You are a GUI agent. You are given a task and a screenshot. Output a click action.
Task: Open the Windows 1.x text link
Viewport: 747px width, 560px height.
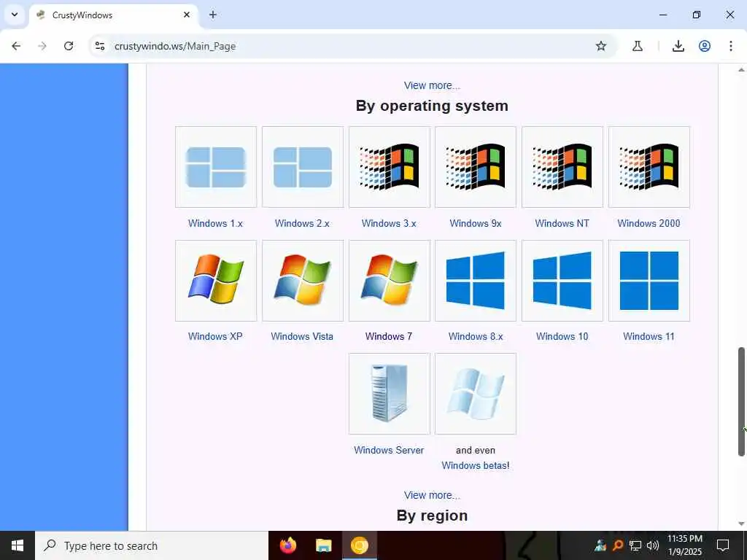click(215, 223)
